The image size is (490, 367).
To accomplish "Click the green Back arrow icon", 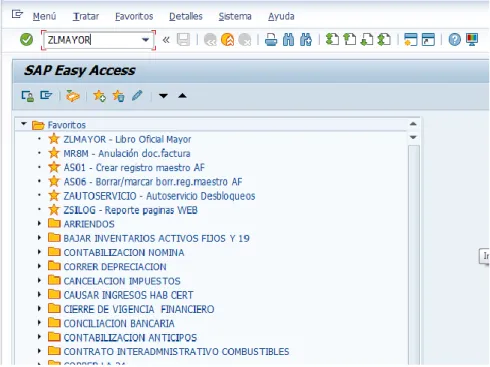I will pyautogui.click(x=210, y=40).
